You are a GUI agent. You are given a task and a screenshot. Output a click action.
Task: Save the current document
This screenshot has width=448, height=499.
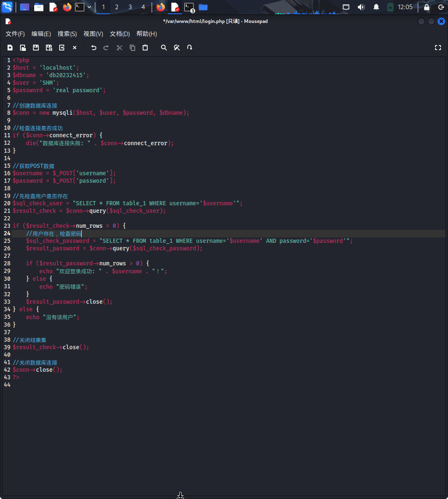36,48
